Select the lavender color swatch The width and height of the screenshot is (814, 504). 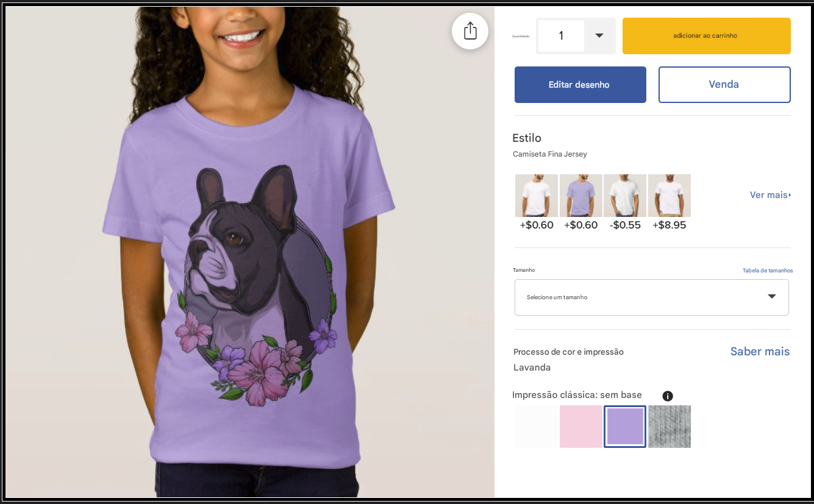tap(625, 427)
